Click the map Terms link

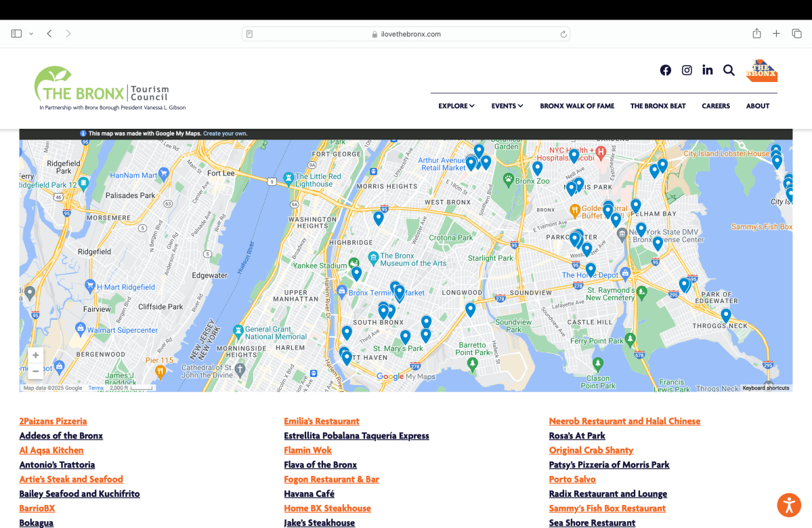point(95,388)
